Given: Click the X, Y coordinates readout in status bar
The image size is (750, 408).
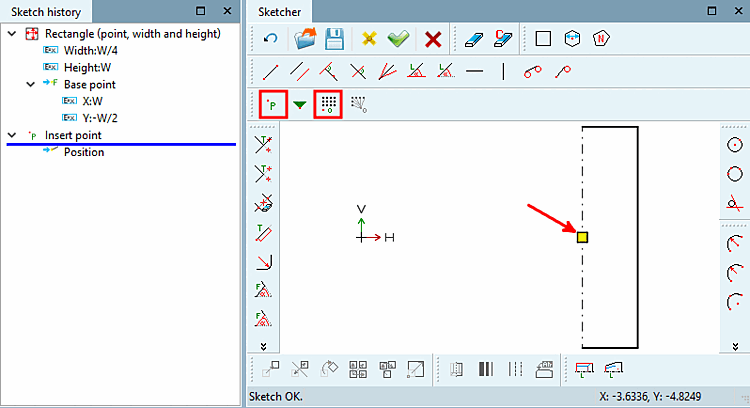Looking at the screenshot, I should tap(650, 397).
